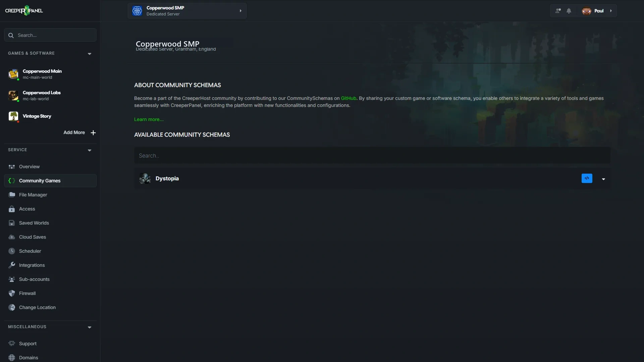
Task: Open the Paul account menu arrow
Action: click(x=611, y=11)
